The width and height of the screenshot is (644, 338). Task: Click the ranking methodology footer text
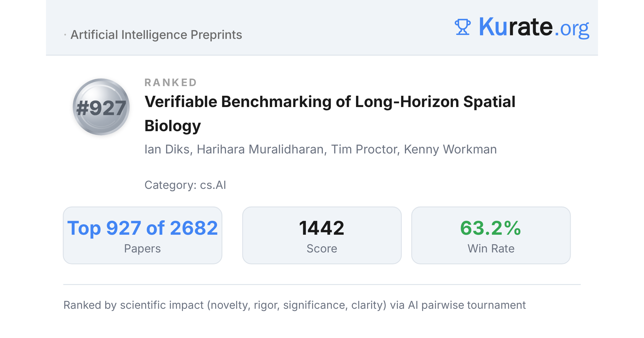coord(294,305)
